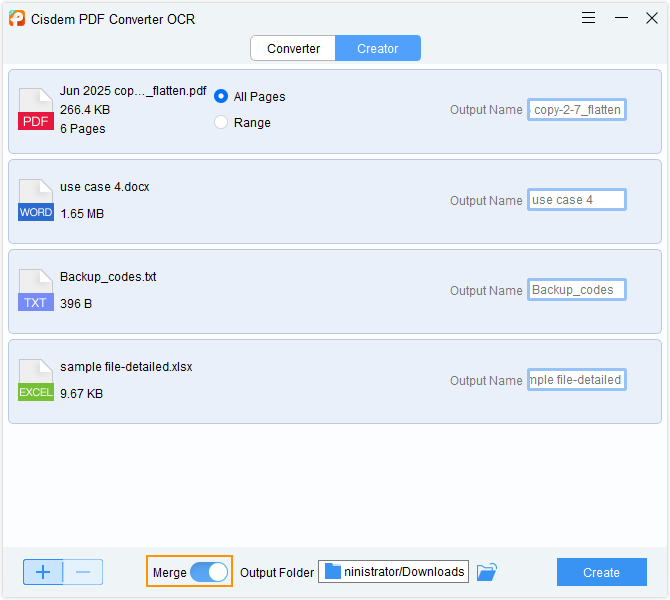Screen dimensions: 670x600
Task: Click the 'Merge' label text
Action: (x=170, y=573)
